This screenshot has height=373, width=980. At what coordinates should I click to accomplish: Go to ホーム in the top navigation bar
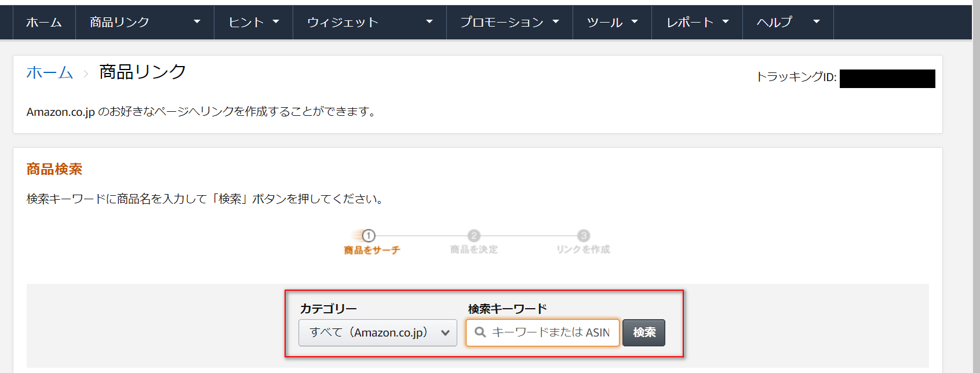(x=44, y=22)
